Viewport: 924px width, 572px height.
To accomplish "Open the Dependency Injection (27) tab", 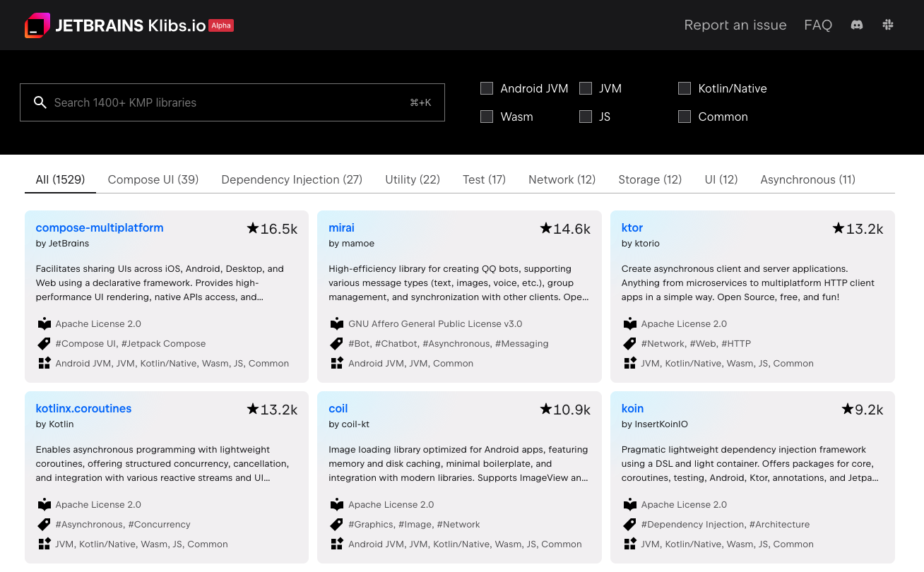I will click(292, 179).
